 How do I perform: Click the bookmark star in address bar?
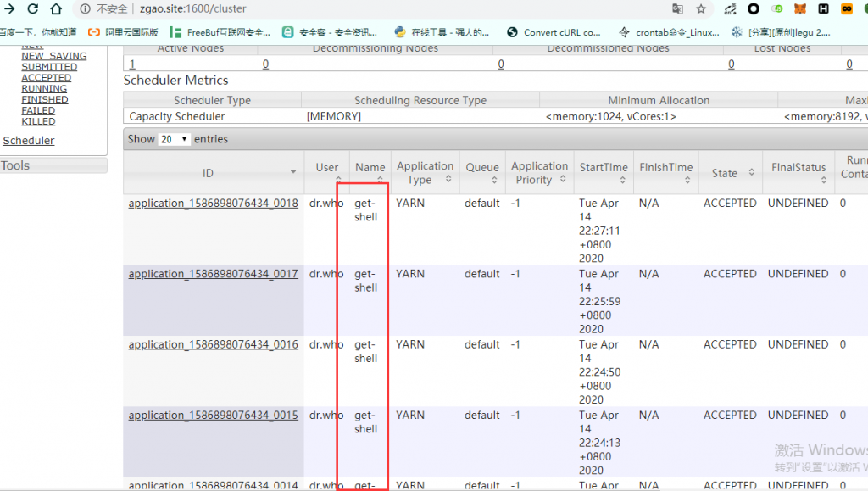tap(702, 11)
